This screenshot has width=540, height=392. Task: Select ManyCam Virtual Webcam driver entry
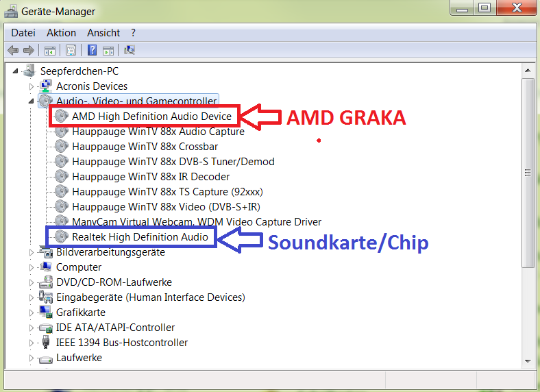(197, 221)
